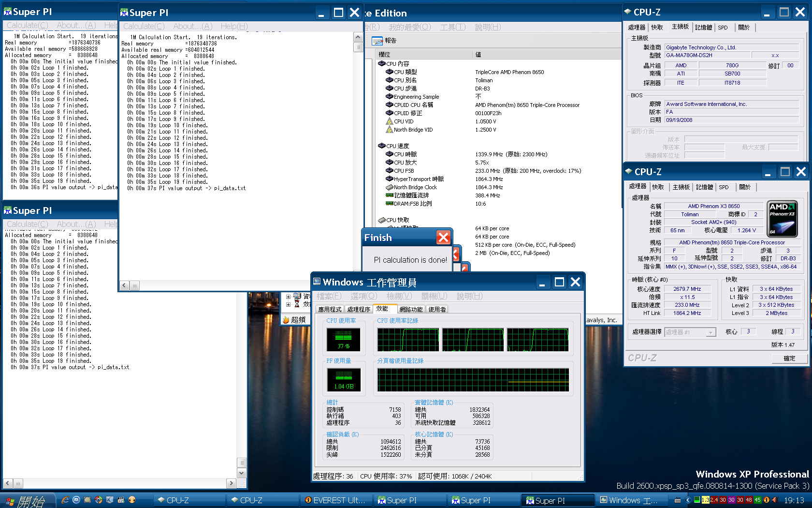Click the EVEREST info icon in system tray
The width and height of the screenshot is (812, 508).
[x=767, y=500]
